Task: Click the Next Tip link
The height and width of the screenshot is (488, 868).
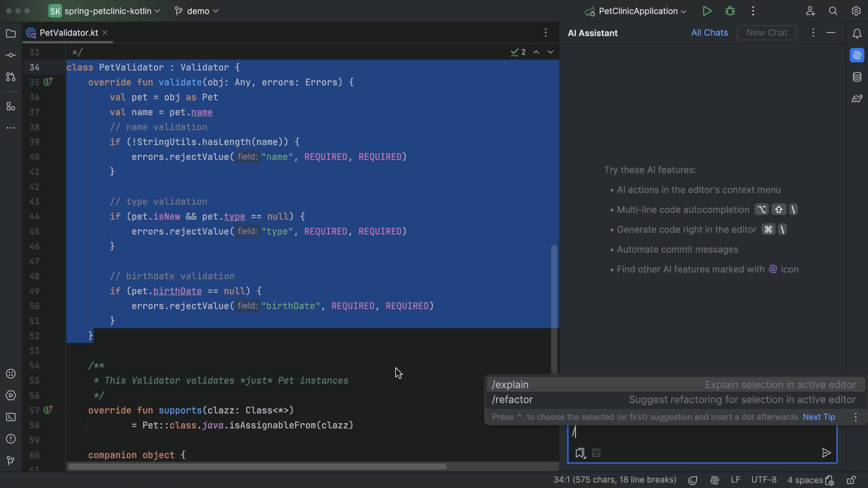Action: (x=818, y=417)
